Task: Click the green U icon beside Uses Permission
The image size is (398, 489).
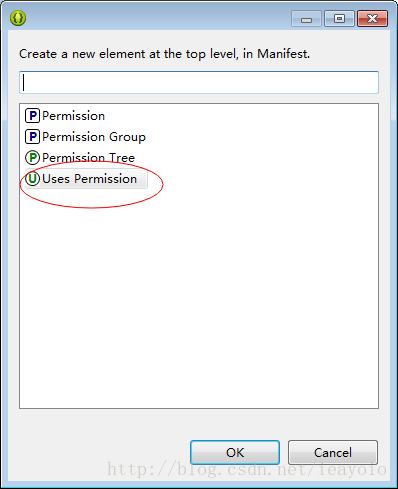Action: click(x=32, y=179)
